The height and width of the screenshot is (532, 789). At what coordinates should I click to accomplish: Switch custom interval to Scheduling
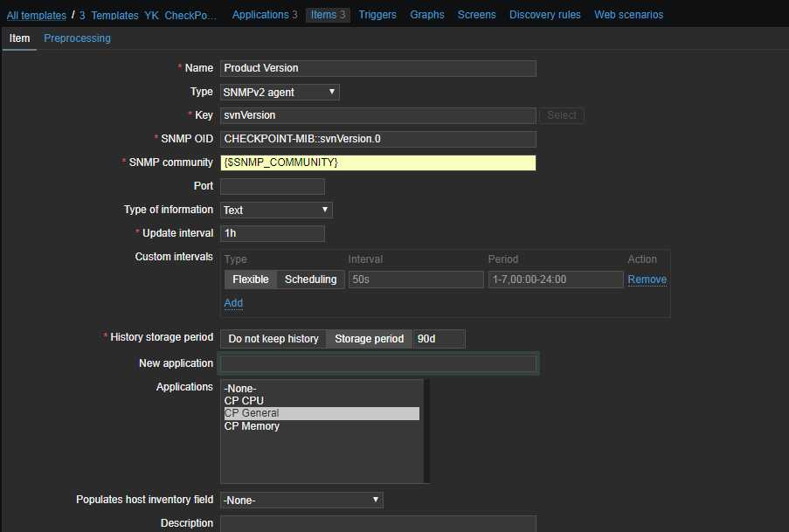310,280
